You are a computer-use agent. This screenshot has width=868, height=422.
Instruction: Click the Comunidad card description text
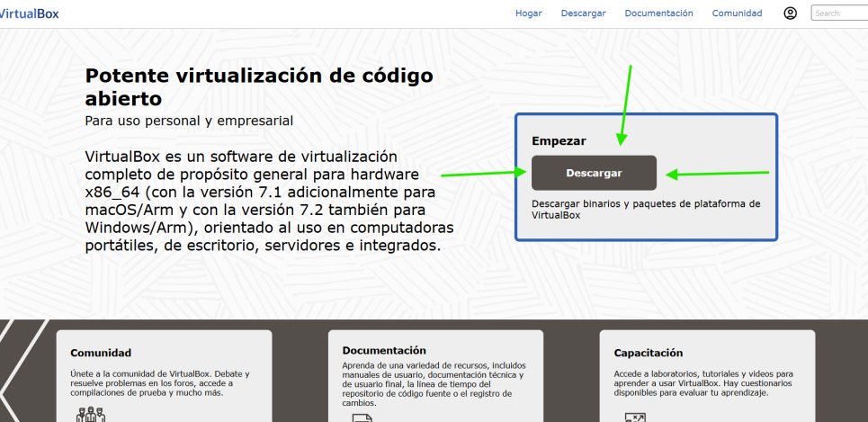click(160, 380)
